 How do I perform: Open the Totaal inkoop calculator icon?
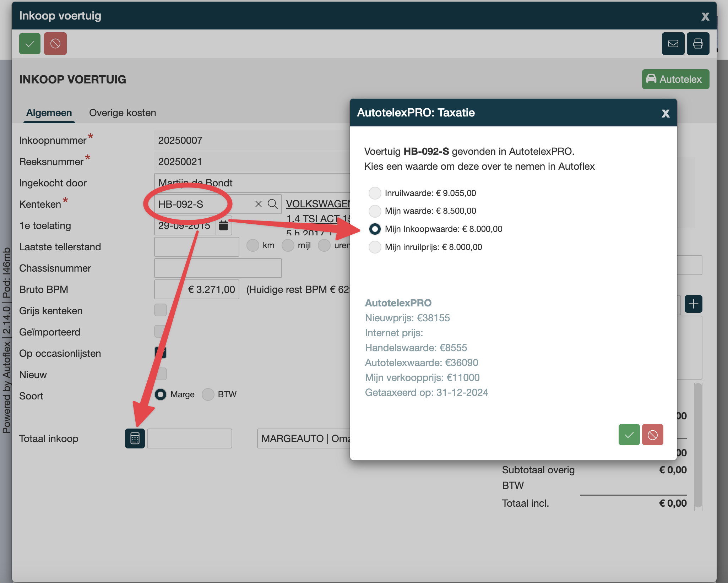coord(135,438)
